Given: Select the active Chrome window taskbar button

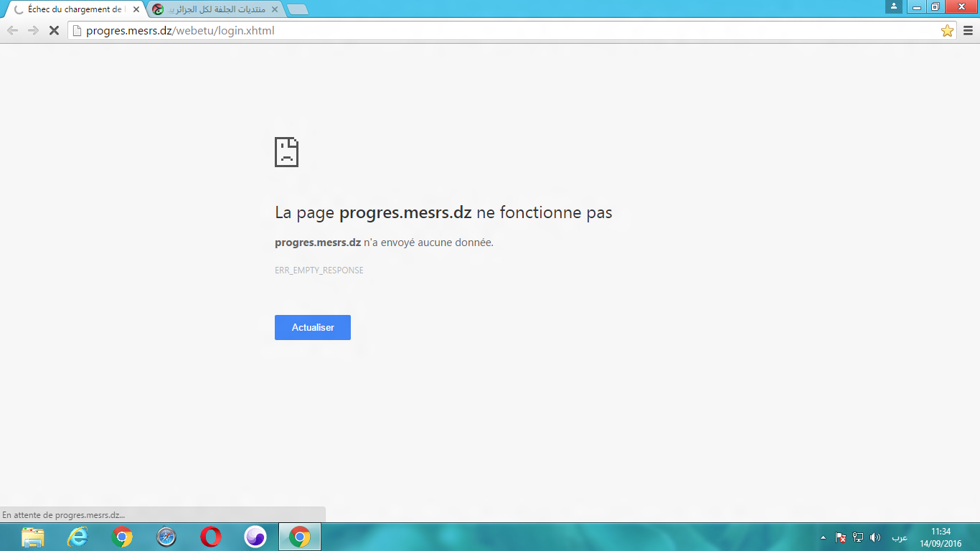Looking at the screenshot, I should click(x=300, y=537).
